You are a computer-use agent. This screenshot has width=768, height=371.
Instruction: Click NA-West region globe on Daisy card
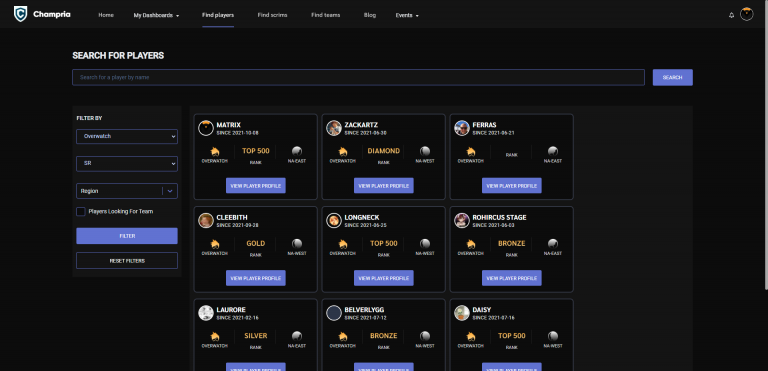click(553, 336)
